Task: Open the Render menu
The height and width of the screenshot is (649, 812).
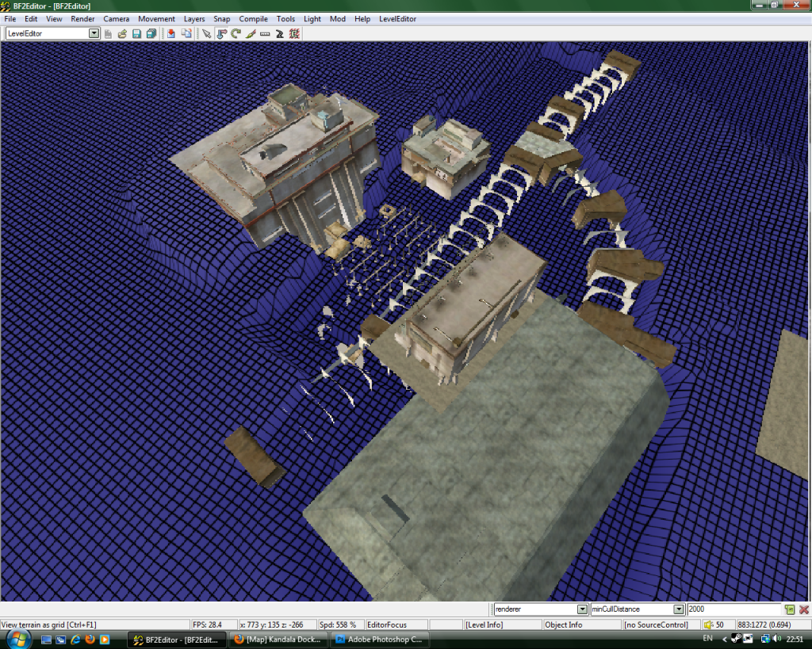Action: [82, 19]
